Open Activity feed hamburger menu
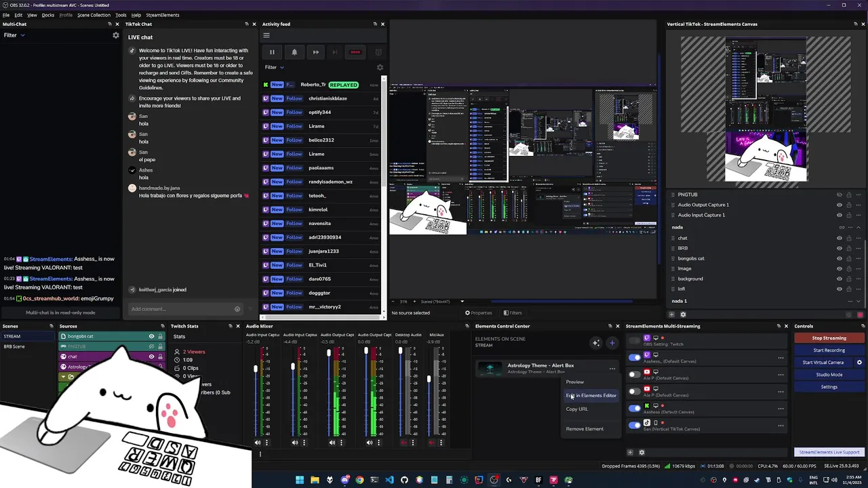The image size is (868, 488). (x=267, y=36)
